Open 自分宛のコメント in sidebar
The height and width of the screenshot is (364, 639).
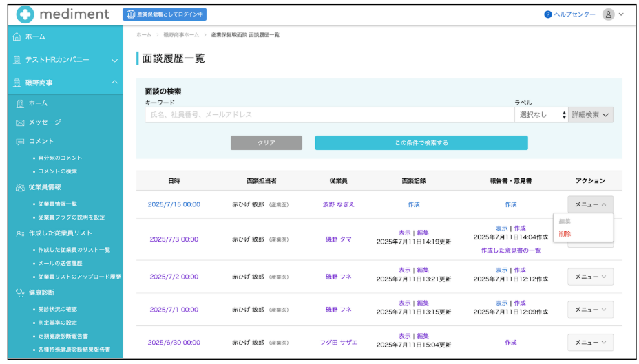60,158
